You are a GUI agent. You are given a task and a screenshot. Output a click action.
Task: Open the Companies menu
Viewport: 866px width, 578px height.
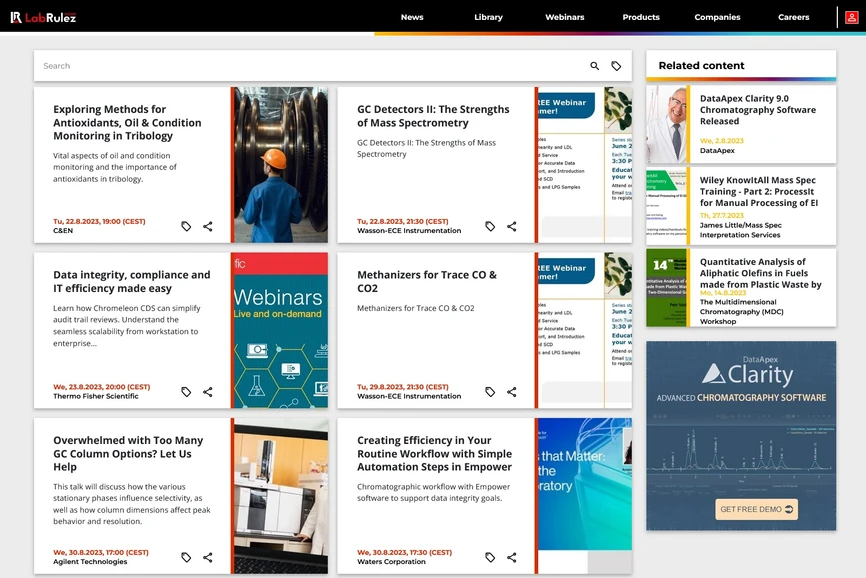coord(717,17)
